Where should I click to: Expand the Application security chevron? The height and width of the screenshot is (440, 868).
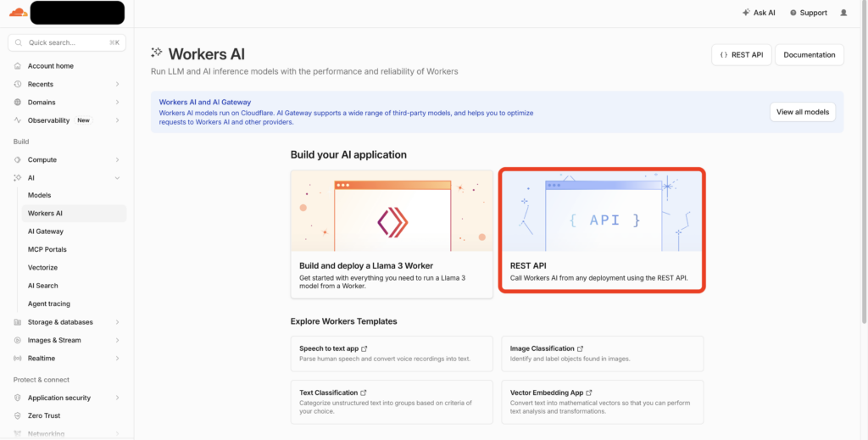tap(117, 398)
